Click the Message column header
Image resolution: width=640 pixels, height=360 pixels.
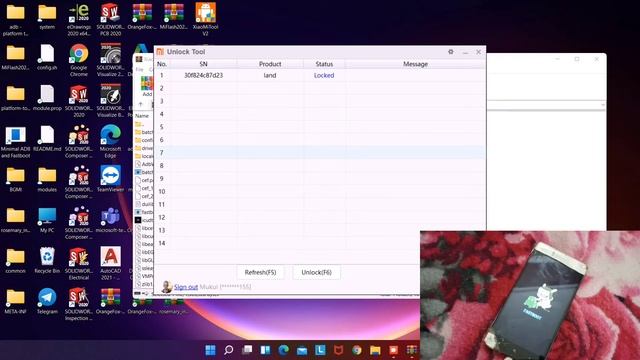(415, 64)
